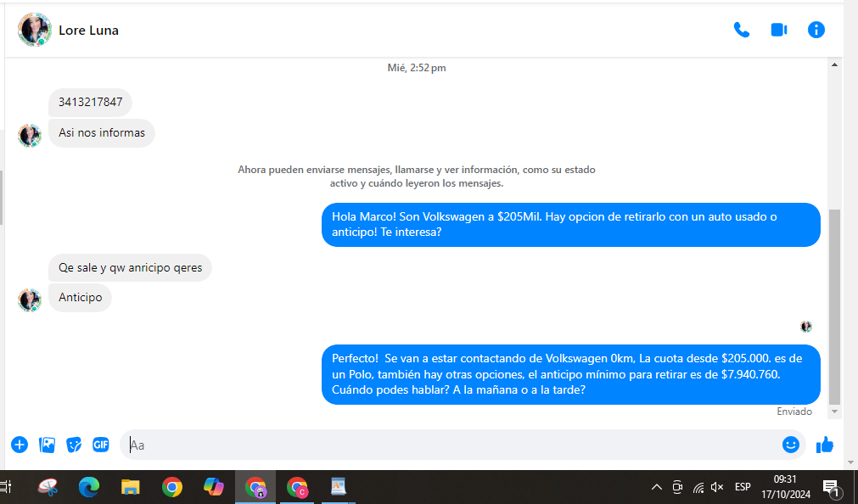Open the Wi-Fi network settings tray icon
This screenshot has width=858, height=504.
tap(698, 487)
